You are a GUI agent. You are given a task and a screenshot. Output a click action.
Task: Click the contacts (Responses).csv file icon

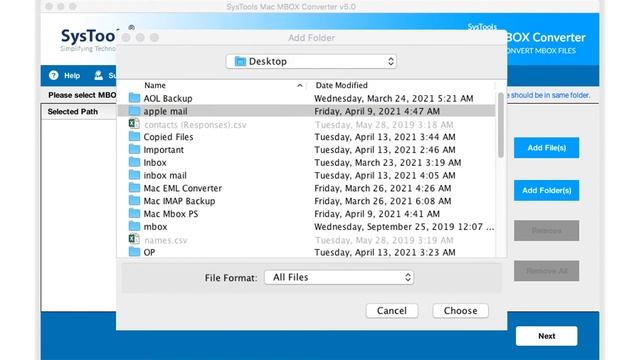pyautogui.click(x=134, y=124)
